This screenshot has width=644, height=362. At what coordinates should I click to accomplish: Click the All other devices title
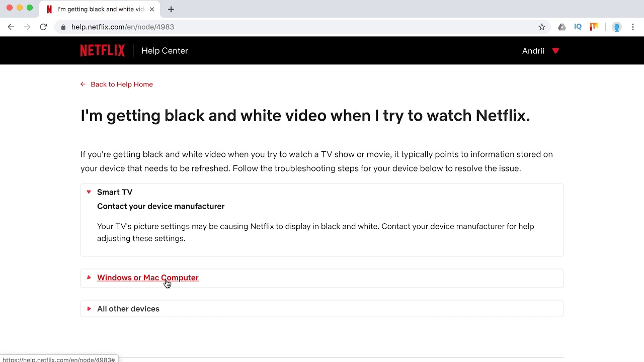[128, 309]
